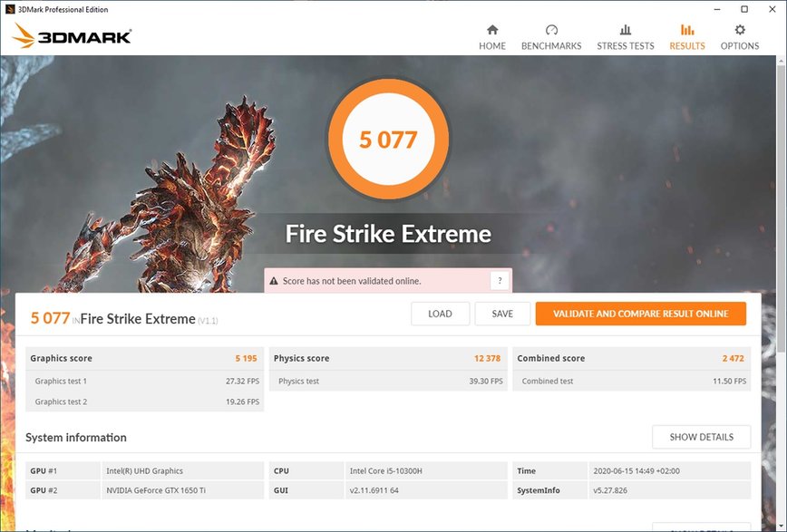This screenshot has width=787, height=532.
Task: Click the SAVE button
Action: pyautogui.click(x=502, y=314)
